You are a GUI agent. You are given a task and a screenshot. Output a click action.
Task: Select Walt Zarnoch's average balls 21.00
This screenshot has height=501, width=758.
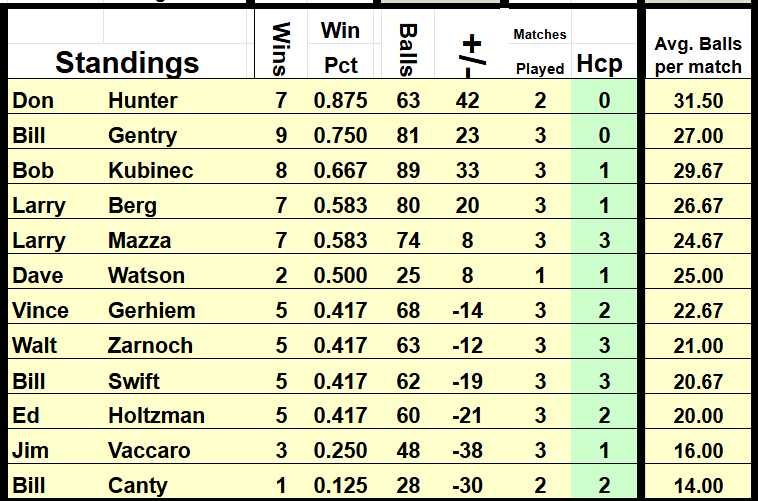coord(698,345)
